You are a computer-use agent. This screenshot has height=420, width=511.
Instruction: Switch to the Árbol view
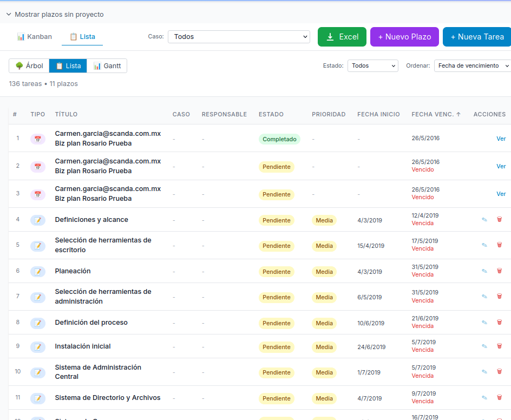click(x=29, y=66)
